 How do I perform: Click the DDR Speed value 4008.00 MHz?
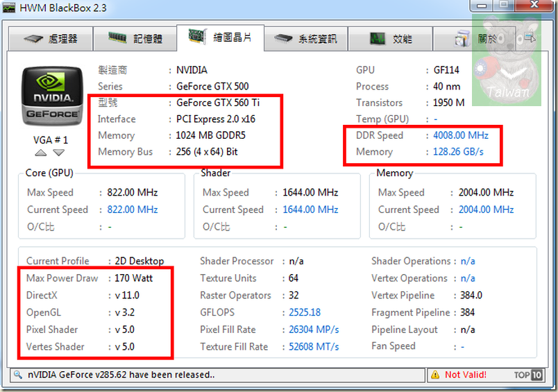click(x=461, y=135)
